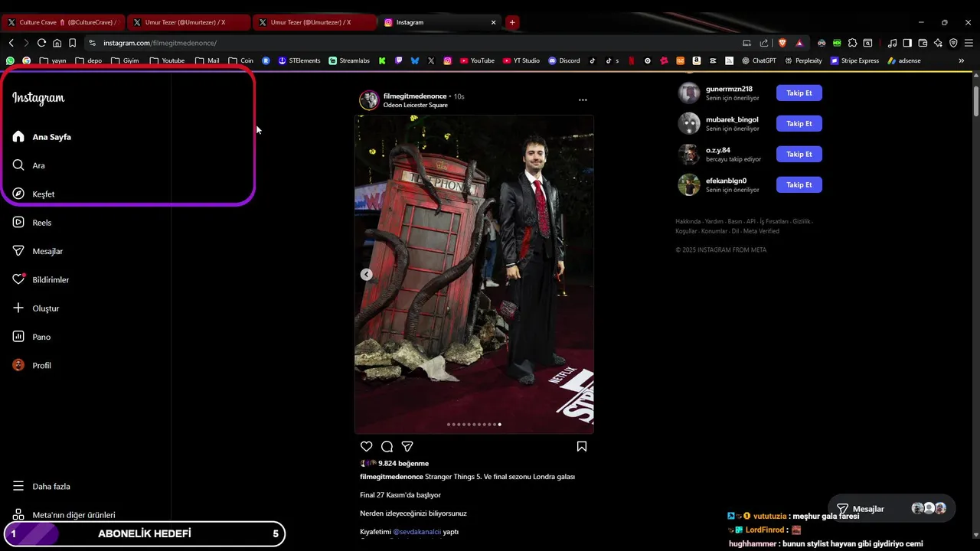Image resolution: width=980 pixels, height=551 pixels.
Task: Show more bookmarks with chevron
Action: (962, 60)
